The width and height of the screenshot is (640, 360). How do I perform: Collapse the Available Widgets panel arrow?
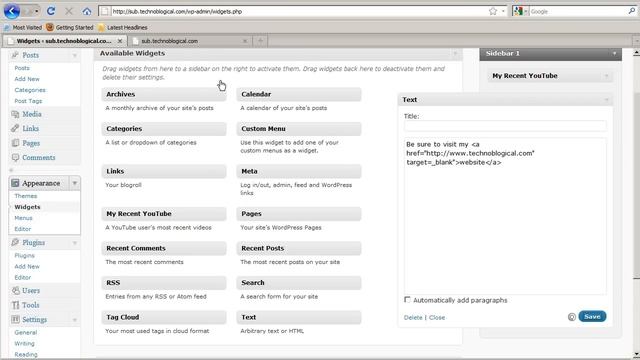(x=455, y=53)
